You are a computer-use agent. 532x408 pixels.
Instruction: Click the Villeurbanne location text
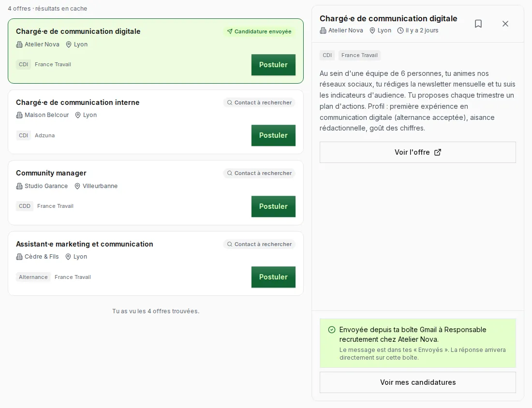coord(100,186)
